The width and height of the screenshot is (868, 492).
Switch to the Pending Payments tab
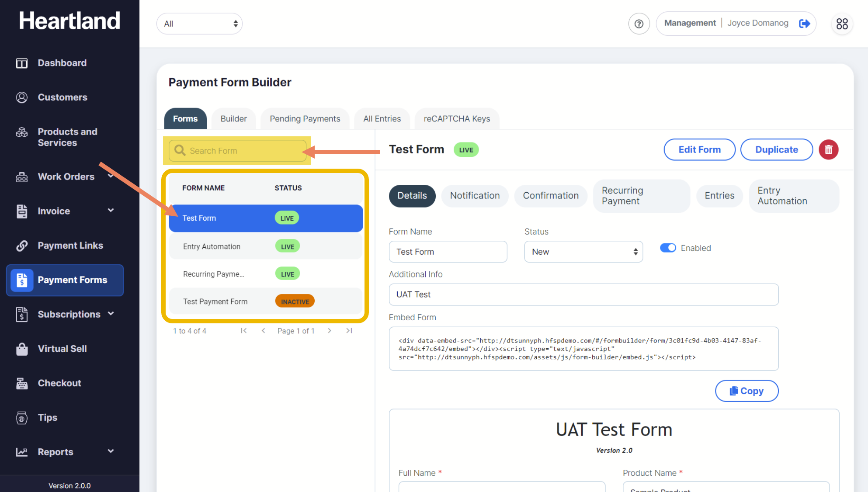(x=305, y=119)
